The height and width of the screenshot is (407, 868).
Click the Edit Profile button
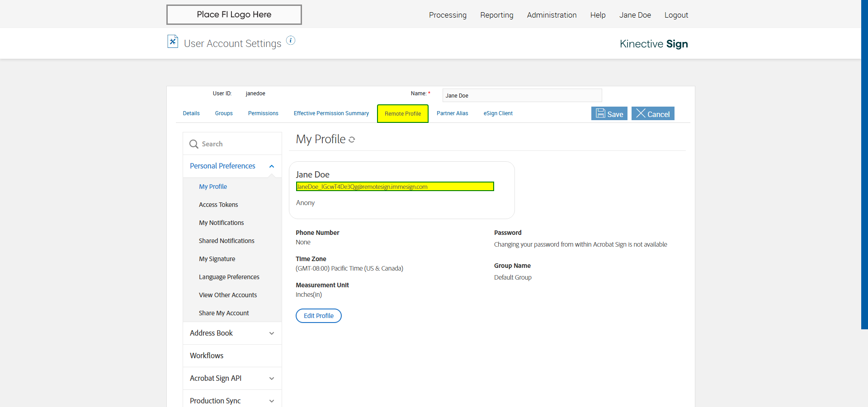[318, 316]
